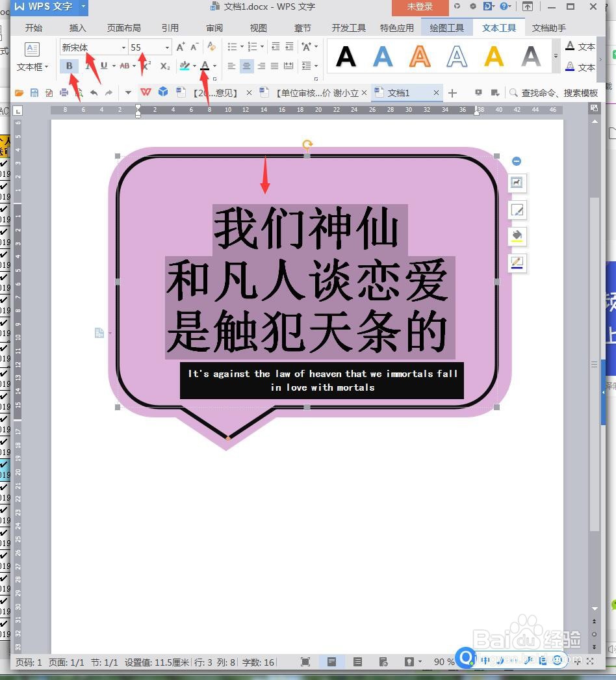Image resolution: width=616 pixels, height=680 pixels.
Task: Toggle center alignment button
Action: [246, 66]
